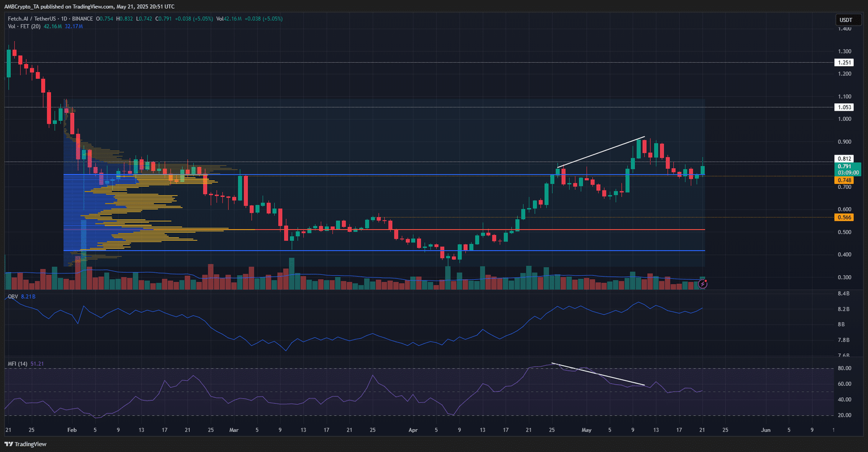This screenshot has width=868, height=452.
Task: Click the green 0.791 current price label
Action: coord(847,169)
